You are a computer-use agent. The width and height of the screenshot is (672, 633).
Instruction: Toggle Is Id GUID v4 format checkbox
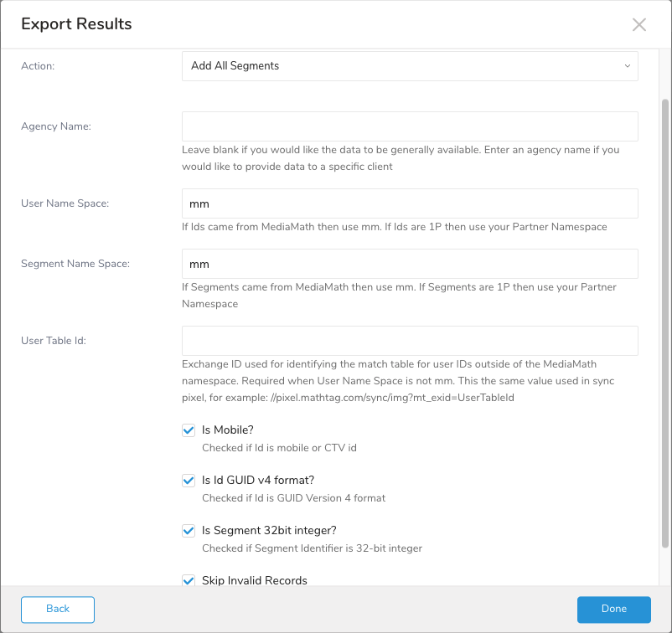[x=189, y=481]
